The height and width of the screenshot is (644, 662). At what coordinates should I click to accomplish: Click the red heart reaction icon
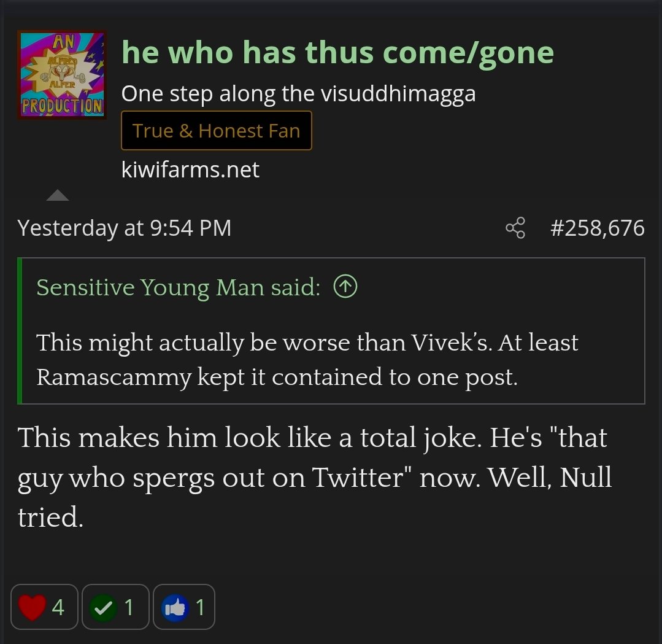[x=33, y=607]
